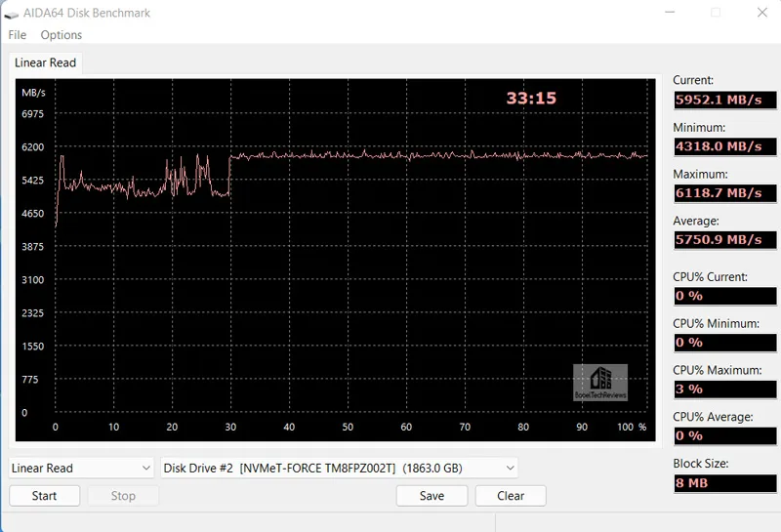Screen dimensions: 781x532
Task: Click the CPU% Current value field
Action: click(725, 296)
